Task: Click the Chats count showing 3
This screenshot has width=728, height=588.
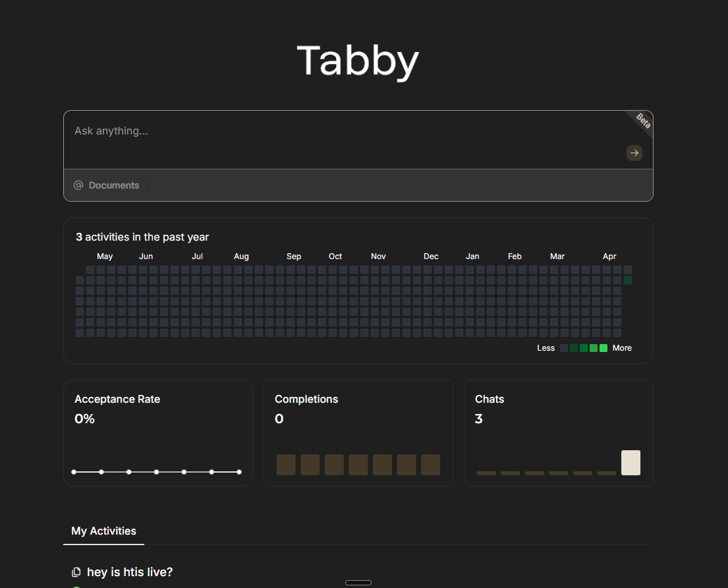Action: 478,419
